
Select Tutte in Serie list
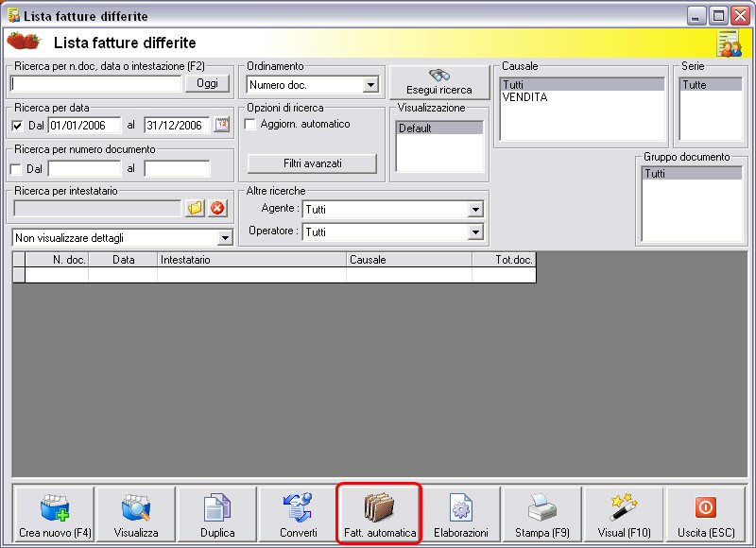click(x=712, y=85)
